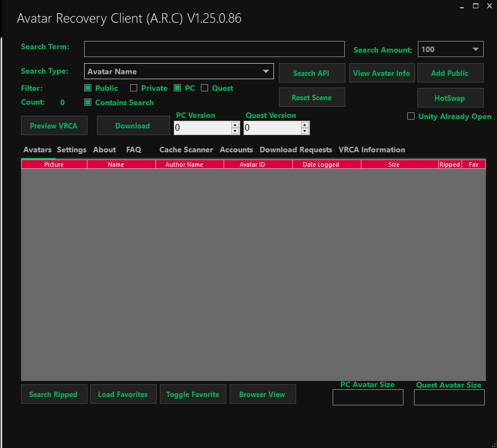Open the Cache Scanner tab
497x448 pixels.
pyautogui.click(x=186, y=150)
